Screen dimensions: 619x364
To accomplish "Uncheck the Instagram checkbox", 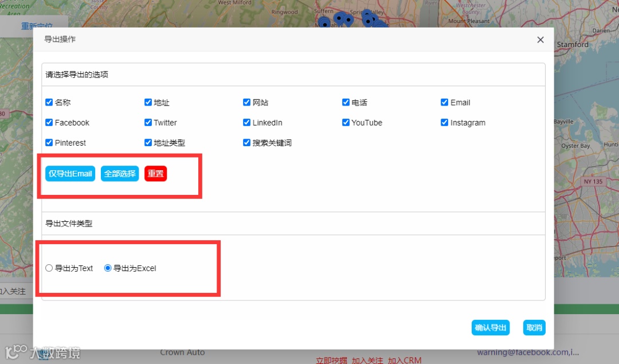I will (x=445, y=123).
